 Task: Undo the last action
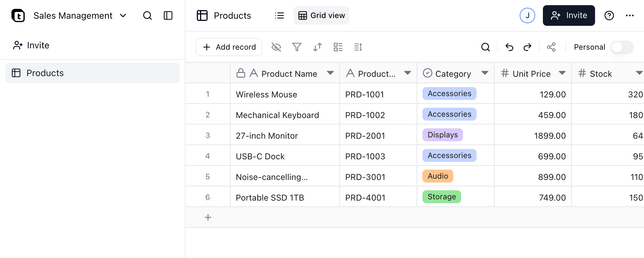click(x=509, y=47)
